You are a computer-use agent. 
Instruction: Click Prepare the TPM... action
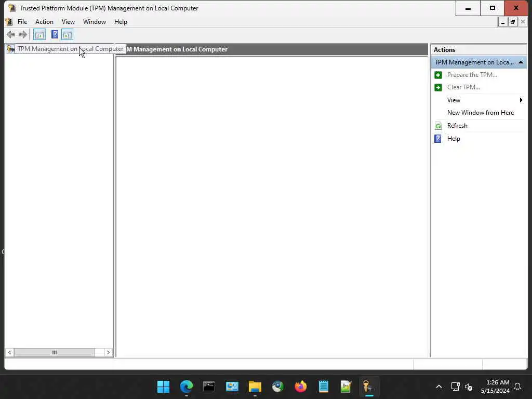click(472, 75)
